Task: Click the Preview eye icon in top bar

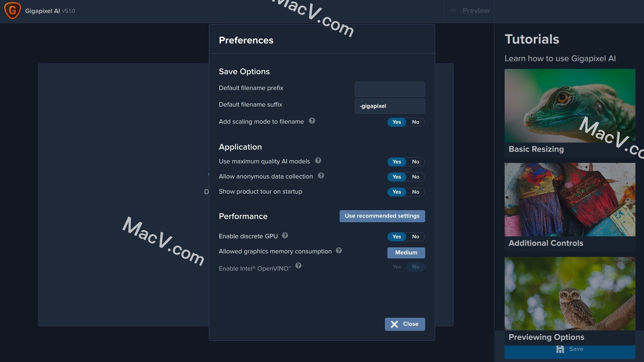Action: (452, 11)
